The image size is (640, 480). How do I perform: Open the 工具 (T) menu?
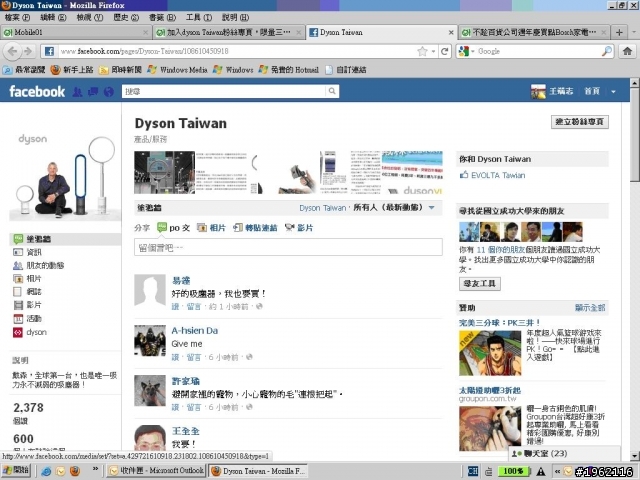coord(199,18)
